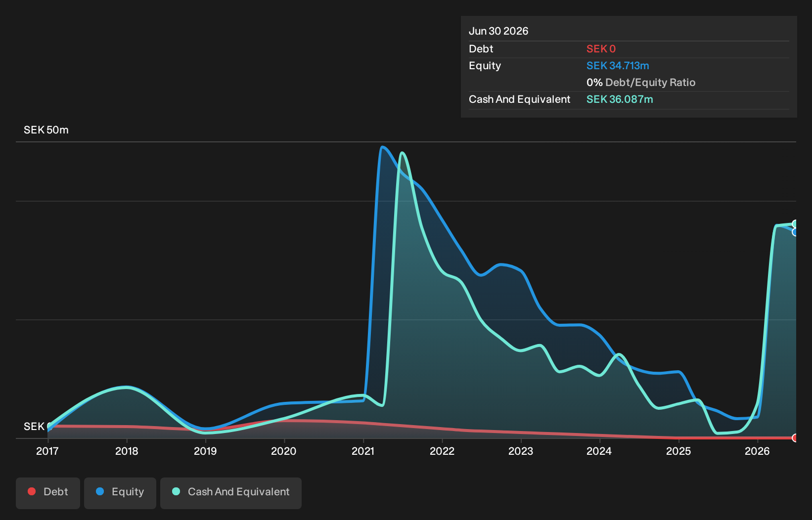
Task: Click the 2023 axis label
Action: coord(521,451)
